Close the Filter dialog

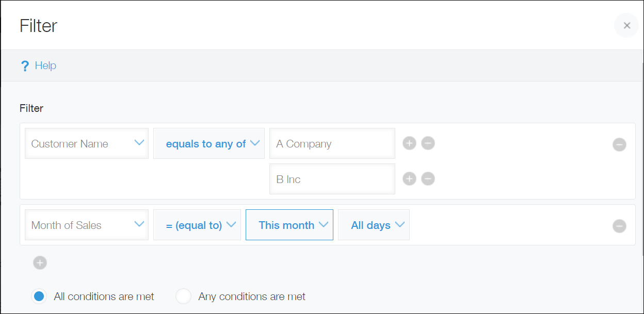click(626, 25)
